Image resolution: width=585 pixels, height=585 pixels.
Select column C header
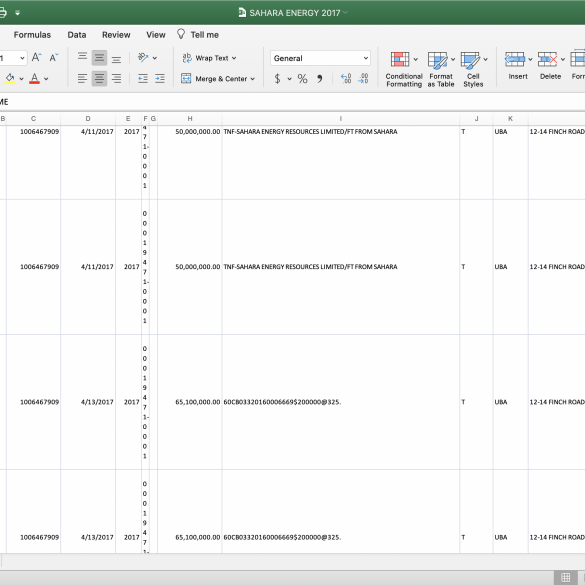[33, 119]
